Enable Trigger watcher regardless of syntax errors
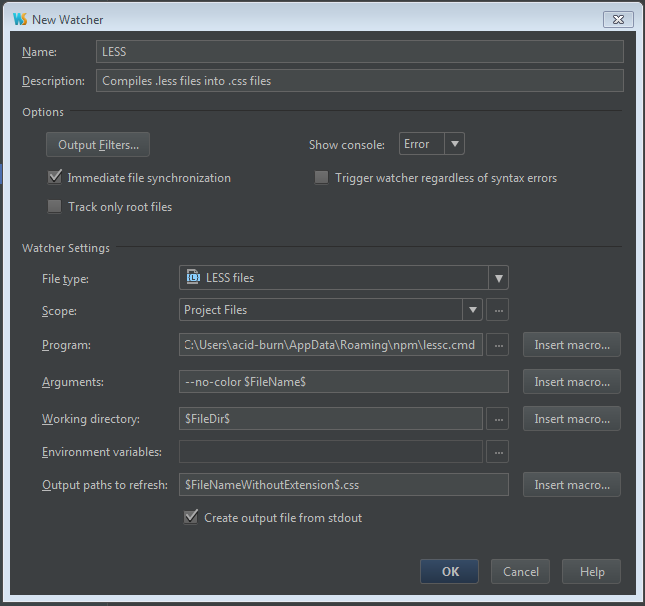 click(321, 178)
